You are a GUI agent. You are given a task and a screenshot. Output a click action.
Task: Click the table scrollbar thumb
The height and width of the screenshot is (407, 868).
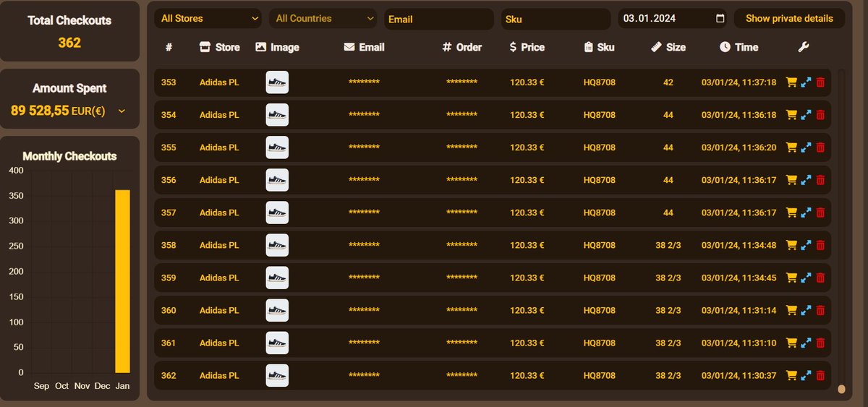(841, 390)
